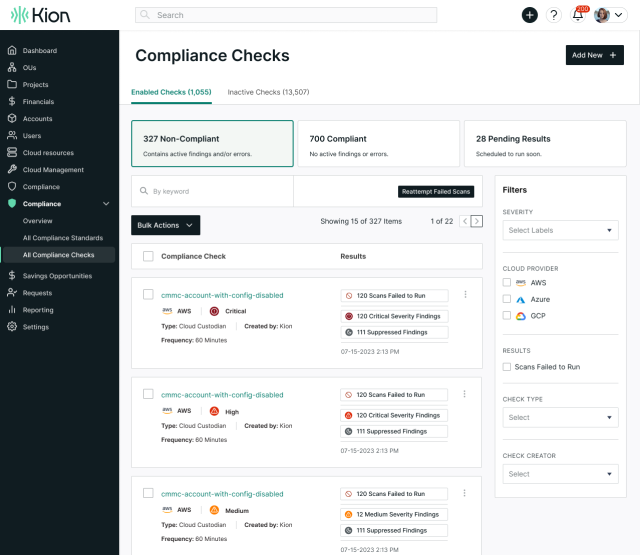Open Settings from the sidebar

click(x=36, y=327)
